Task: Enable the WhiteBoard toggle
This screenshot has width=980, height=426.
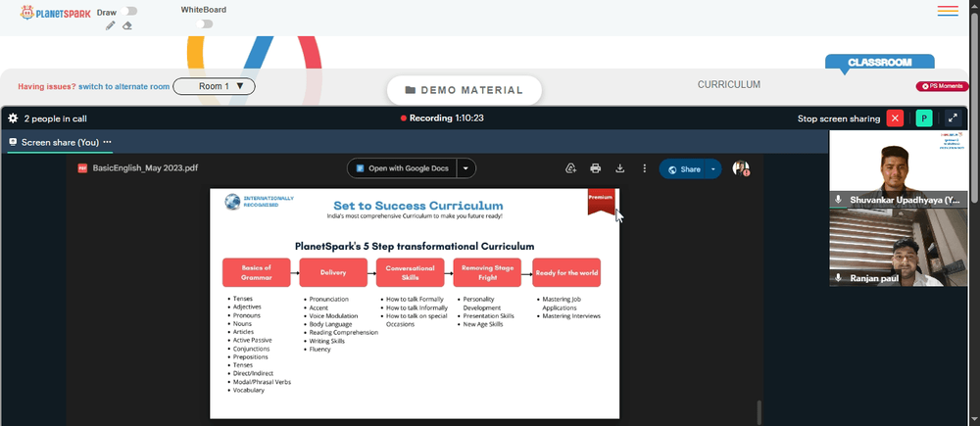Action: (204, 24)
